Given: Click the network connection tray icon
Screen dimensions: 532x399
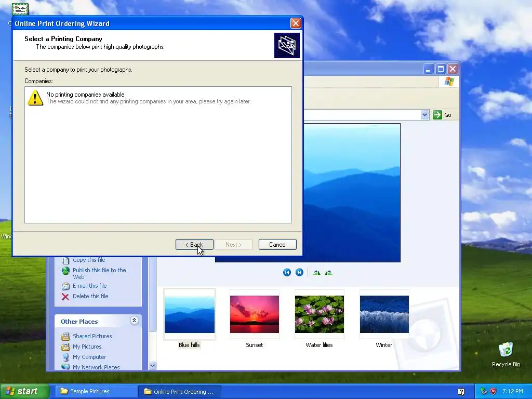Looking at the screenshot, I should 484,392.
